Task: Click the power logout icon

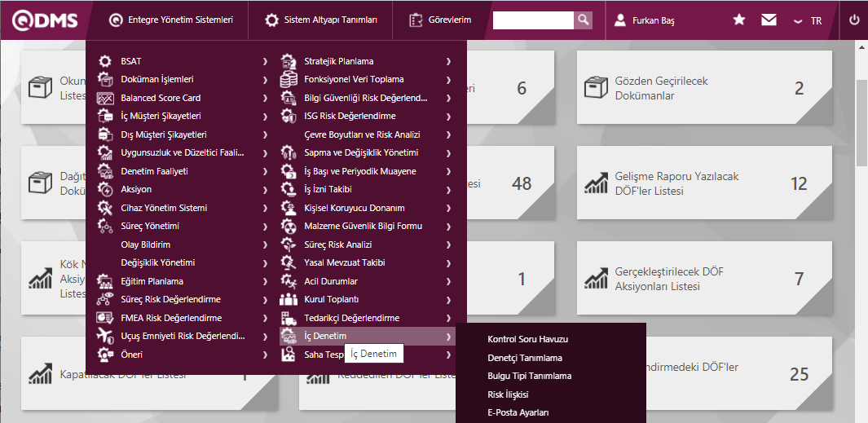Action: pyautogui.click(x=854, y=20)
